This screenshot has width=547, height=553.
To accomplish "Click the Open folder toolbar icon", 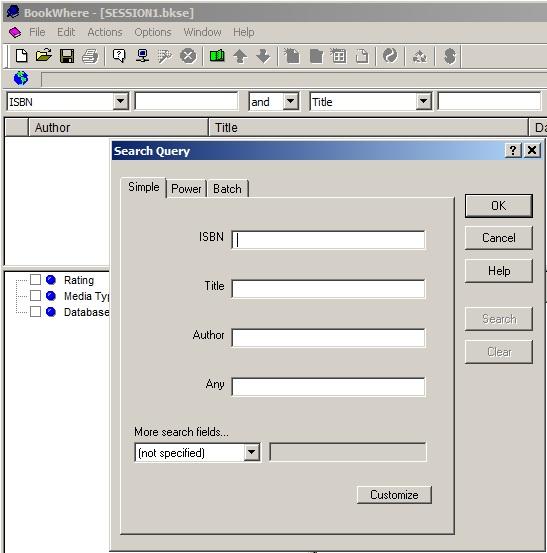I will coord(44,56).
